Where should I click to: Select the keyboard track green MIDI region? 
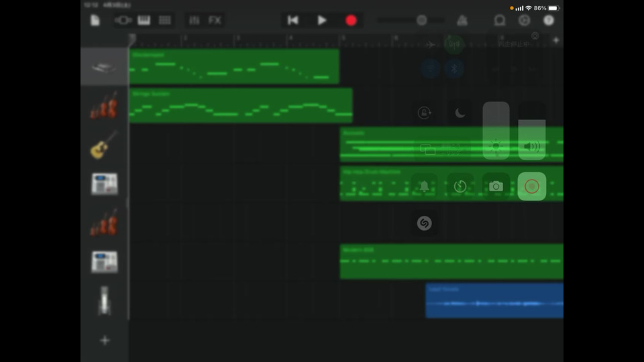tap(234, 66)
